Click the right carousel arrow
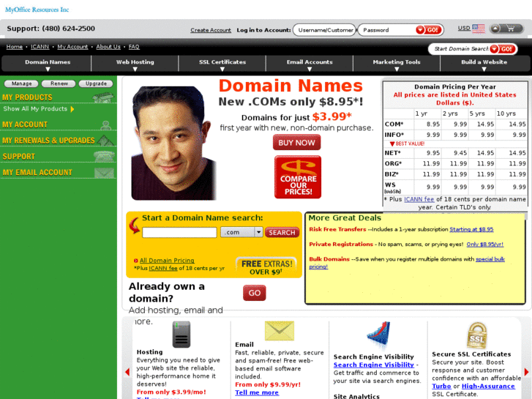 526,372
